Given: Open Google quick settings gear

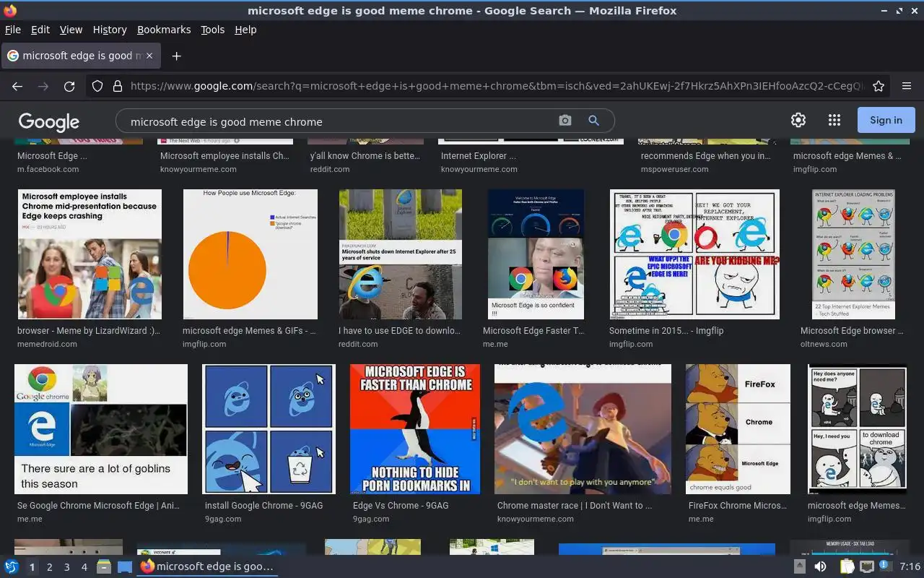Looking at the screenshot, I should pyautogui.click(x=798, y=120).
